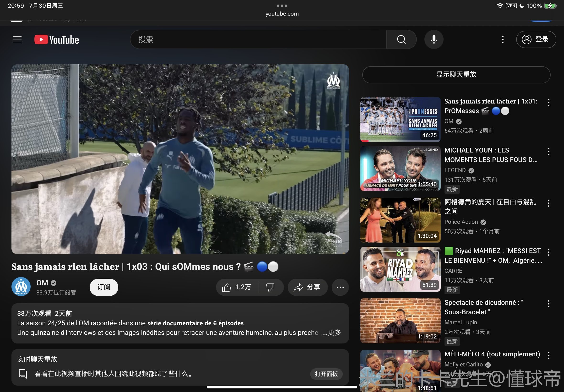Like the video (1.2万 thumbs up)

pyautogui.click(x=237, y=287)
